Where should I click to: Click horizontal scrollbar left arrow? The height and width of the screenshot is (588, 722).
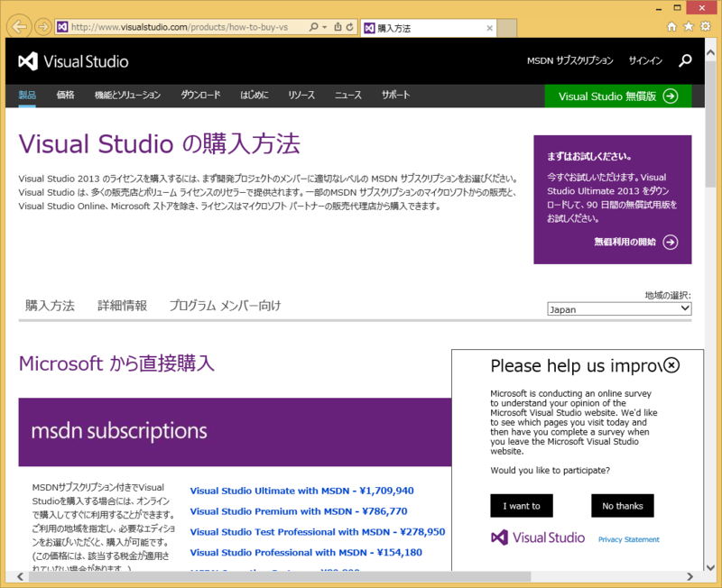pyautogui.click(x=20, y=576)
